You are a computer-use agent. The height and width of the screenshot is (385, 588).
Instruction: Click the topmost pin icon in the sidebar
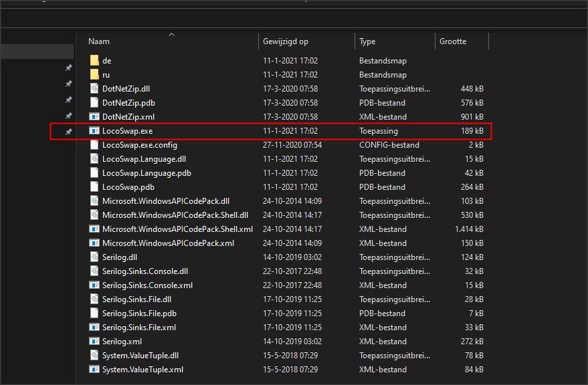tap(68, 68)
